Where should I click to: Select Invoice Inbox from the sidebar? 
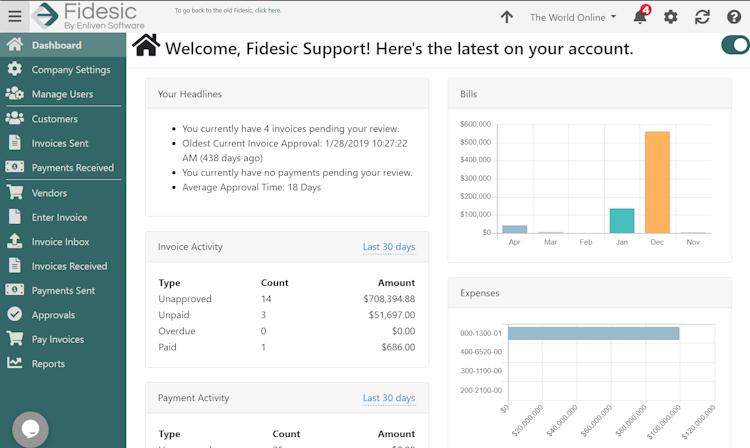(x=60, y=242)
